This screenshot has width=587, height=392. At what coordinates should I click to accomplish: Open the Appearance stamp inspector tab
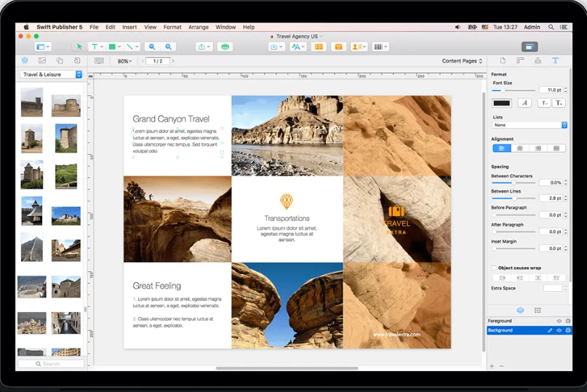point(538,60)
